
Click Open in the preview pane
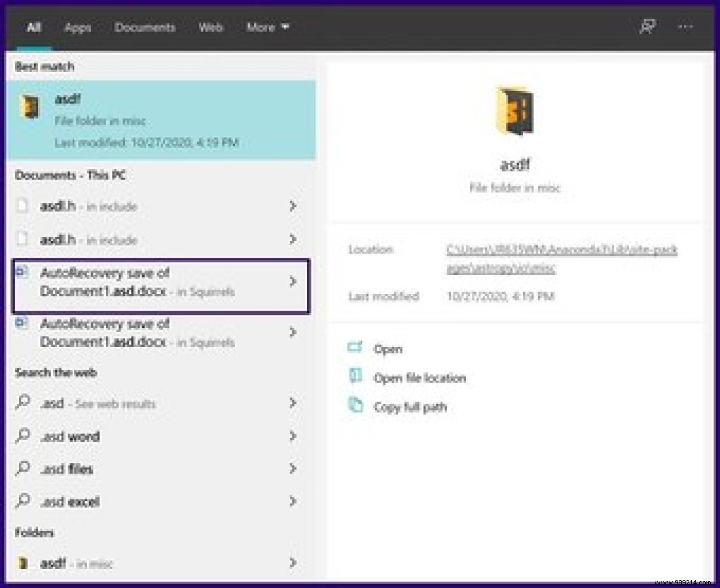(388, 349)
